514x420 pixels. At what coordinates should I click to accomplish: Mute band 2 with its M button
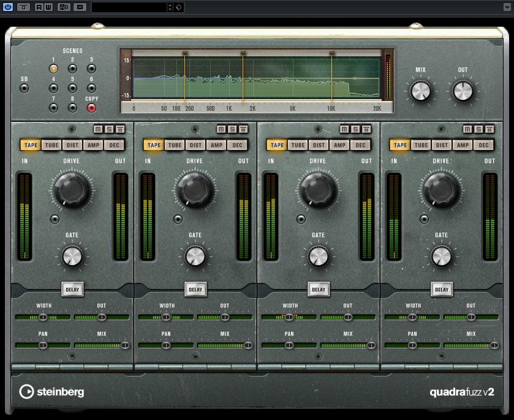pos(221,129)
